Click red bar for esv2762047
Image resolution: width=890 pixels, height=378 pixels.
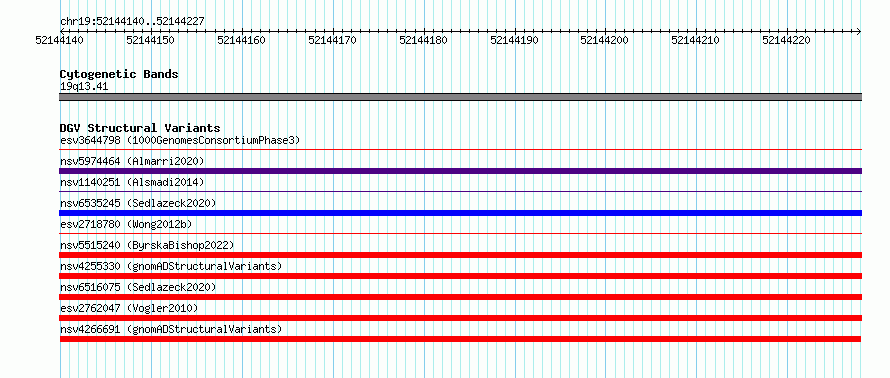point(460,318)
